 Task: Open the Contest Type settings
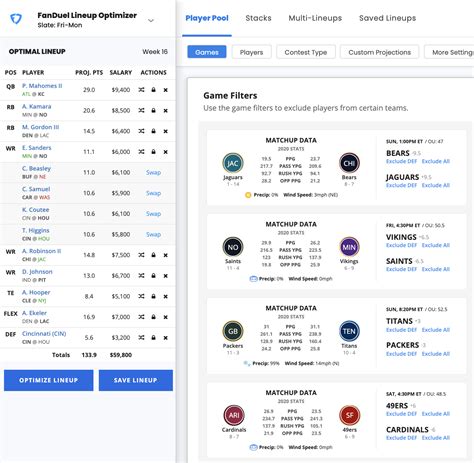pyautogui.click(x=306, y=52)
